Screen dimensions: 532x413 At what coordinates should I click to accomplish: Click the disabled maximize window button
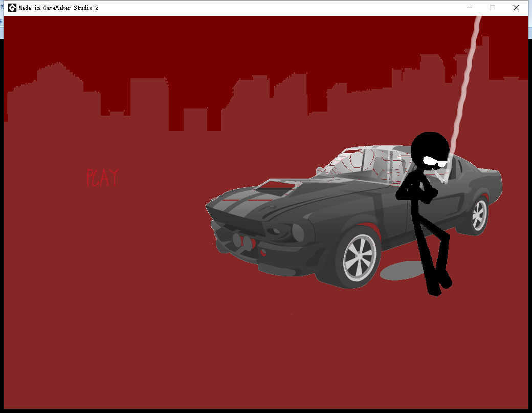[x=493, y=8]
